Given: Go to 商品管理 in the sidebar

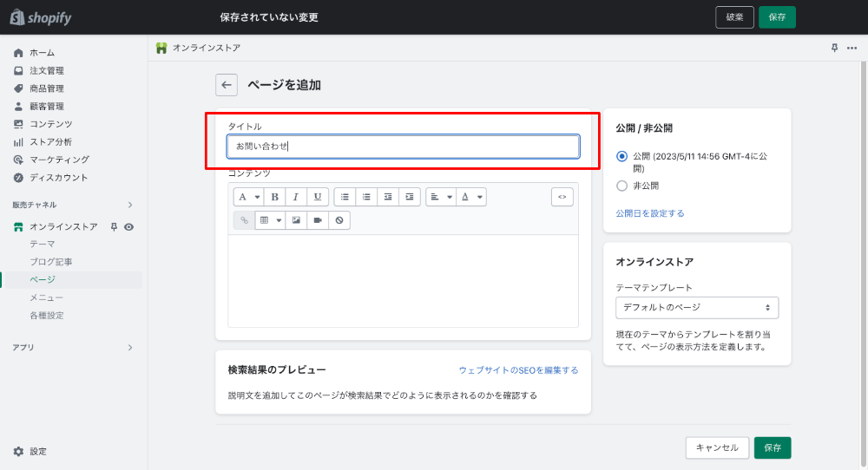Looking at the screenshot, I should click(47, 88).
